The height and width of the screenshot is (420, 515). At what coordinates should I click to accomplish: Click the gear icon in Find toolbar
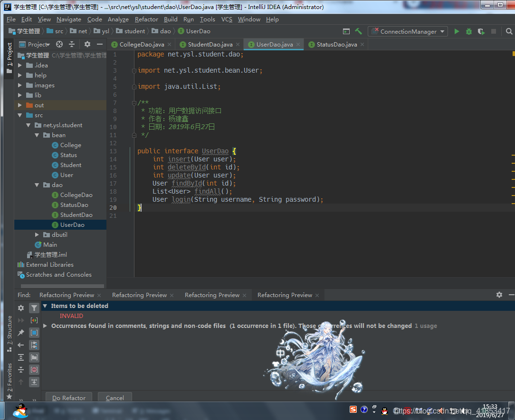21,308
